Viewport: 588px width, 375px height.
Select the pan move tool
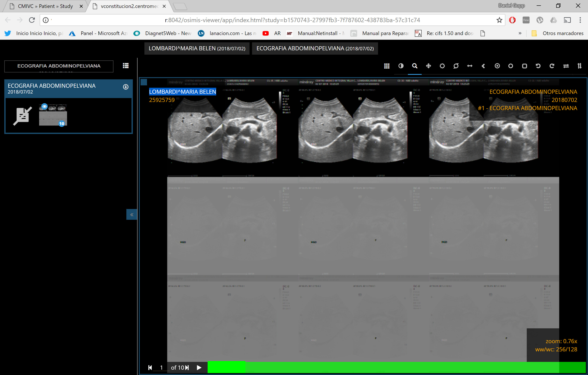click(428, 66)
